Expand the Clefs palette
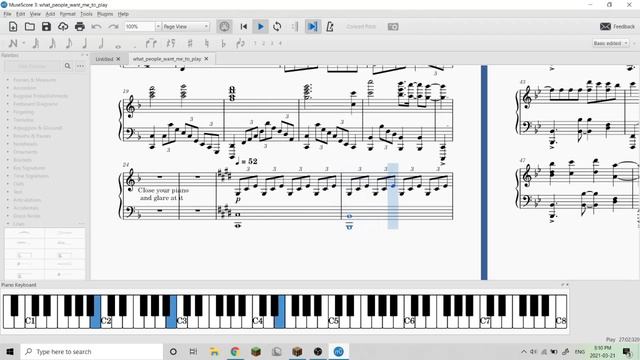640x360 pixels. (19, 184)
